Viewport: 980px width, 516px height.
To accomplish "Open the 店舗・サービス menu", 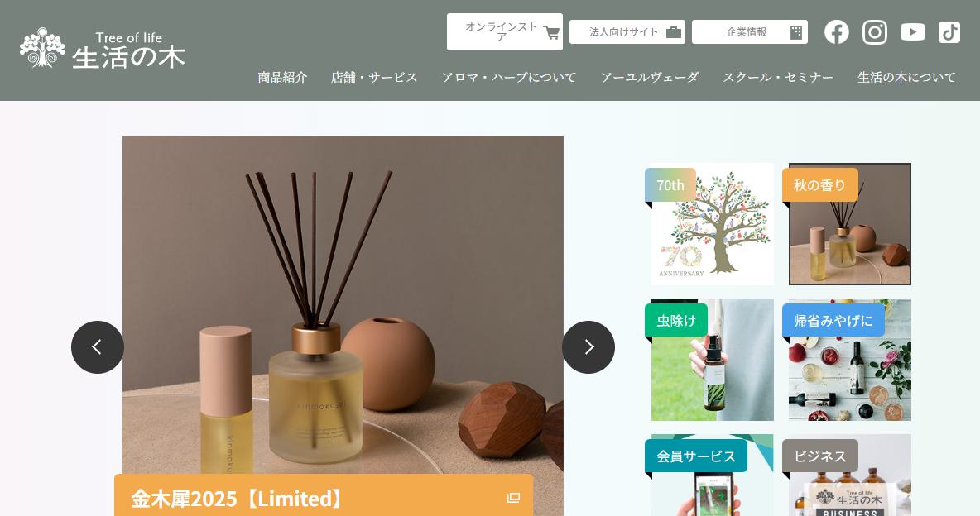I will click(374, 78).
